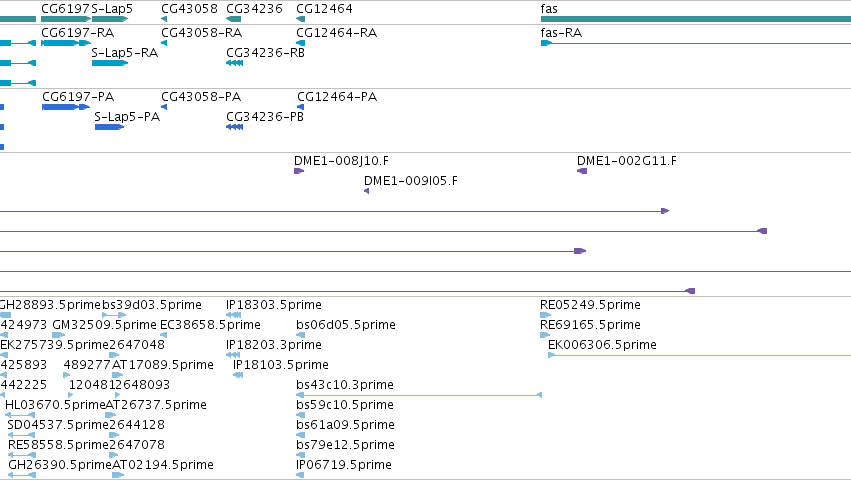The width and height of the screenshot is (851, 480).
Task: Click the fas-RA transcript line
Action: (x=696, y=43)
